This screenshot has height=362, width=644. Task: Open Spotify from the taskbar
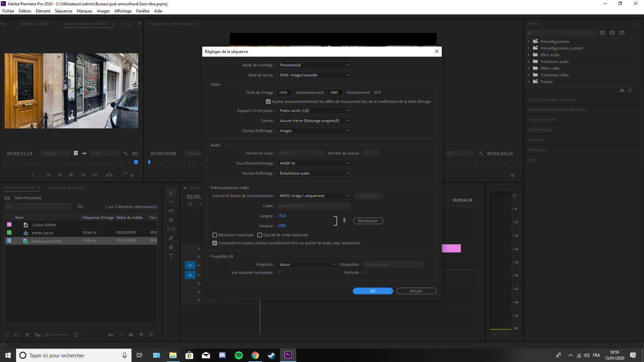[x=239, y=355]
